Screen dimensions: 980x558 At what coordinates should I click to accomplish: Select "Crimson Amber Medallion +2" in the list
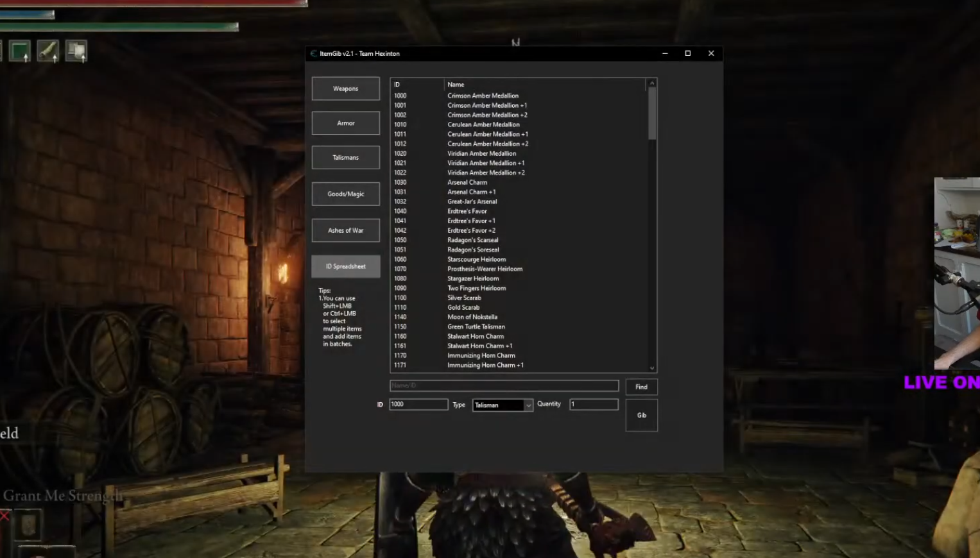click(519, 115)
